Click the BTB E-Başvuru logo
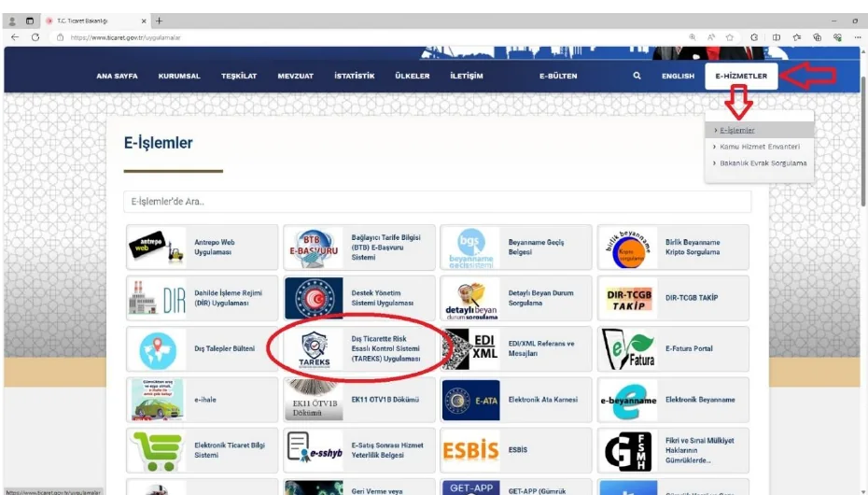Screen dimensions: 868x495 314,247
